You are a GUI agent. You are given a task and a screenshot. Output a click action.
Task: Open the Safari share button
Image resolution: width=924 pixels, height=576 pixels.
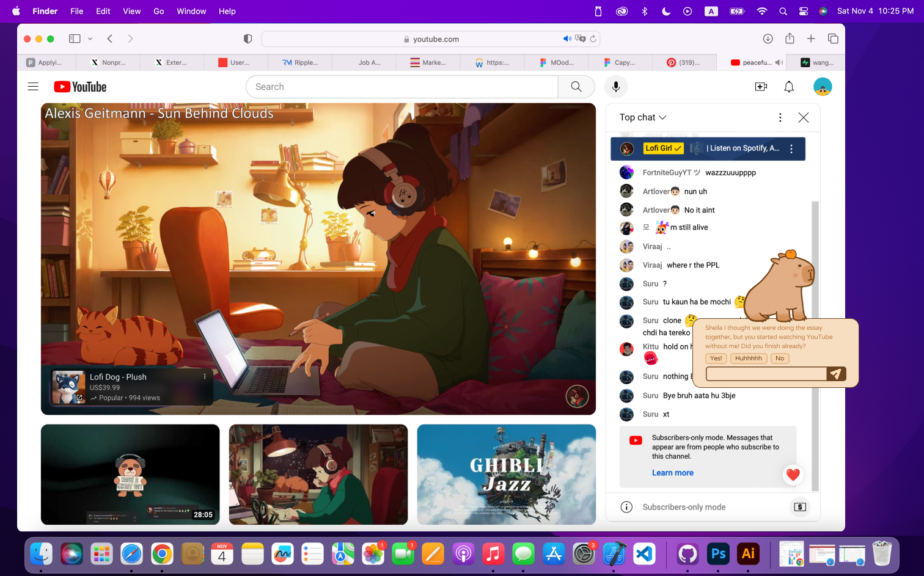point(790,38)
